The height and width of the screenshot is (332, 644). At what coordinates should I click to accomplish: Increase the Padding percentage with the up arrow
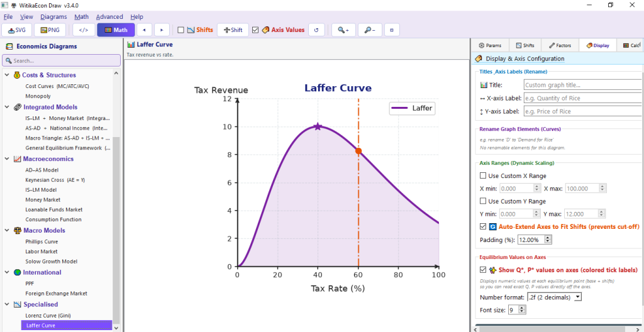(548, 238)
